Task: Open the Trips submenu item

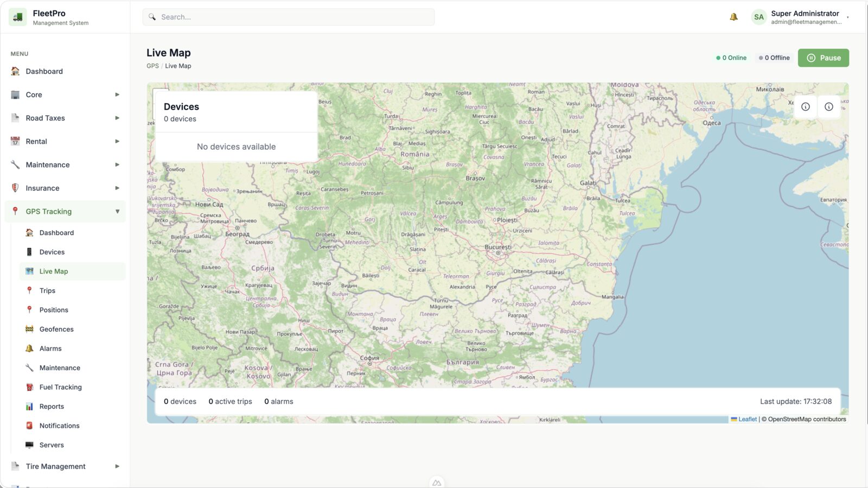Action: coord(72,290)
